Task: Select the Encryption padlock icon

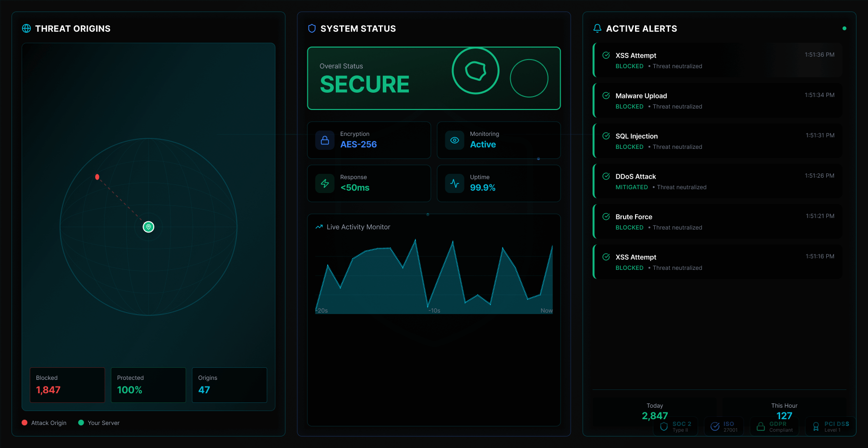Action: coord(325,140)
